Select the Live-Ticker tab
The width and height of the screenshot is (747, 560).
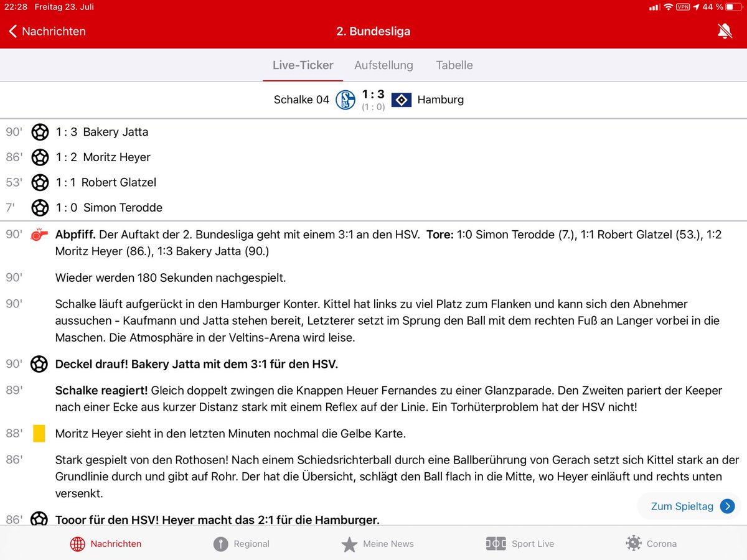click(x=303, y=65)
